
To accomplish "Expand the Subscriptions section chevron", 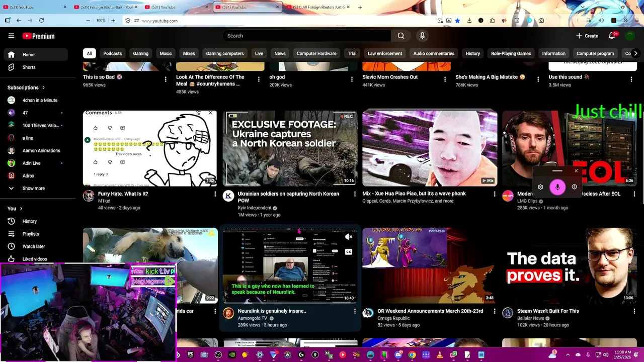I will click(44, 87).
